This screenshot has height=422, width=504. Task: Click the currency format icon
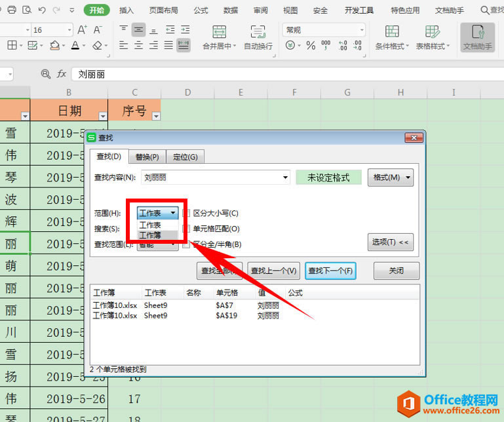coord(290,45)
